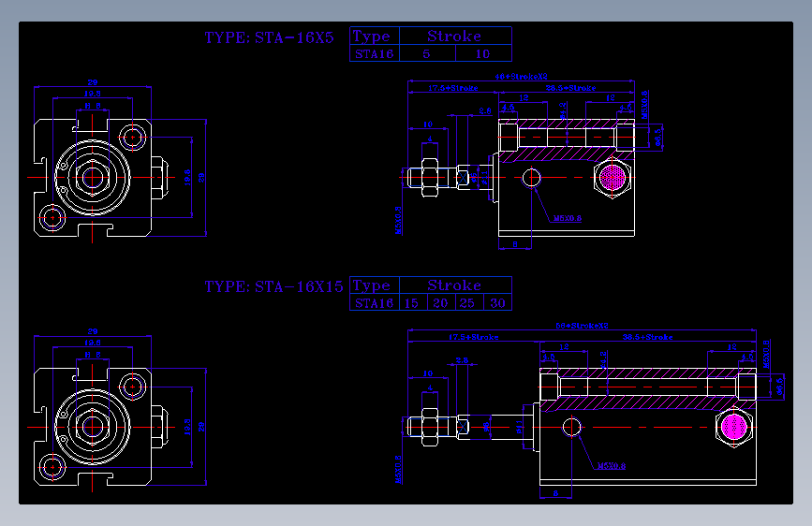Pick the '8' bottom dimension in STA-16X15 side view
Screen dimensions: 812x526
[555, 493]
